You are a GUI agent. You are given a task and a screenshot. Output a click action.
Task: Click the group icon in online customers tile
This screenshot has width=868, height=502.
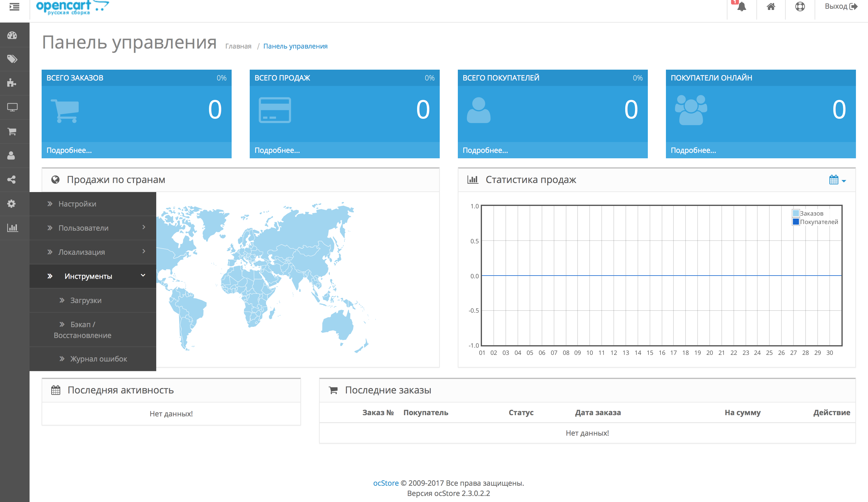click(691, 110)
